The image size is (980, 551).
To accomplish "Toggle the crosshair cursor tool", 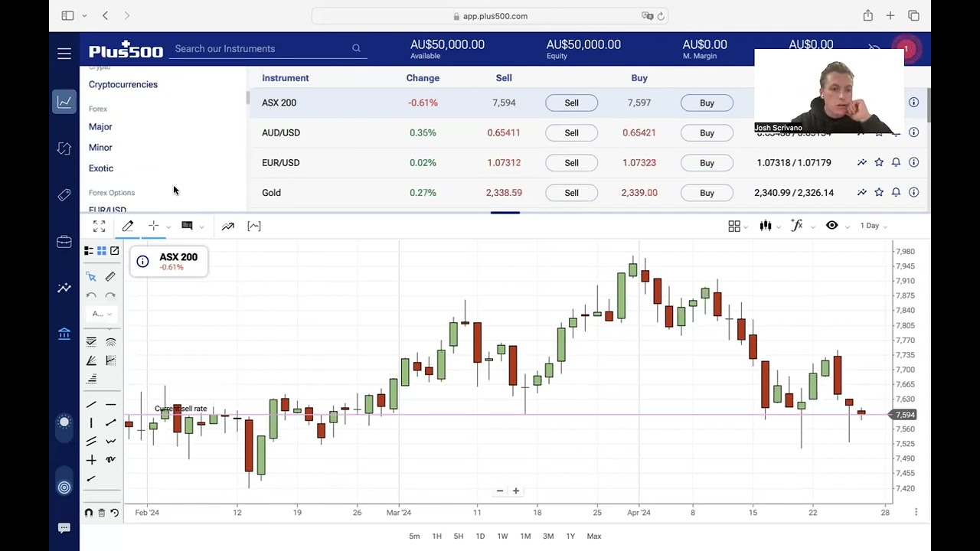I will [153, 226].
